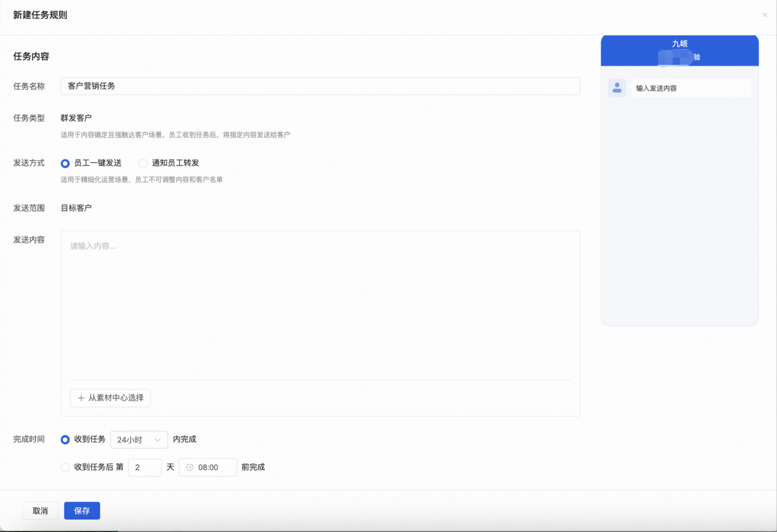Click the 24小时 dropdown chevron arrow
The image size is (777, 532).
[158, 440]
